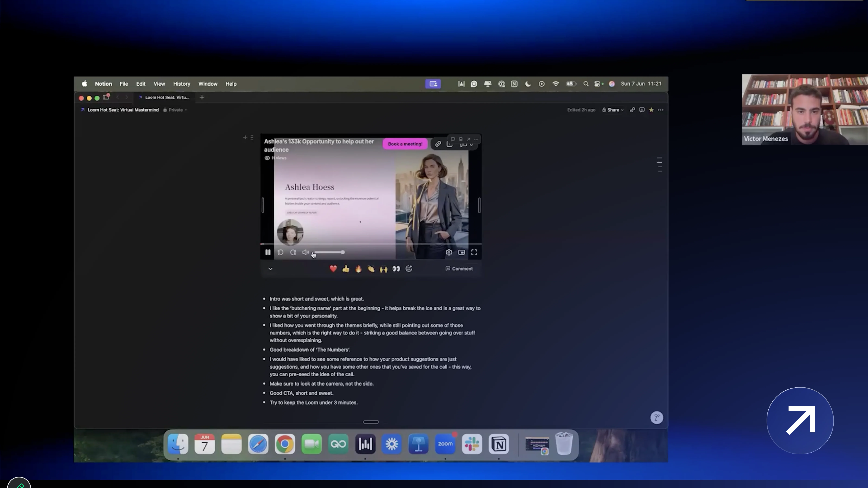
Task: Open the Edit menu
Action: (141, 84)
